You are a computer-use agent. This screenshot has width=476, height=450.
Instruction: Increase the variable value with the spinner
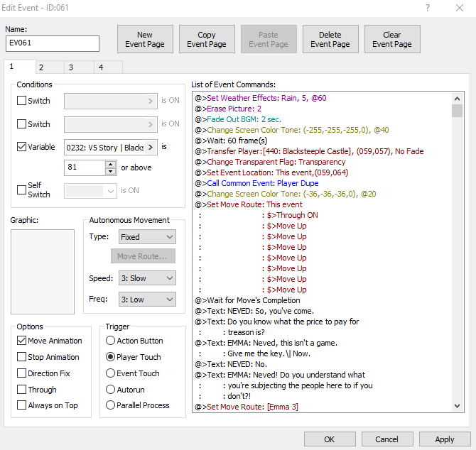pyautogui.click(x=110, y=164)
